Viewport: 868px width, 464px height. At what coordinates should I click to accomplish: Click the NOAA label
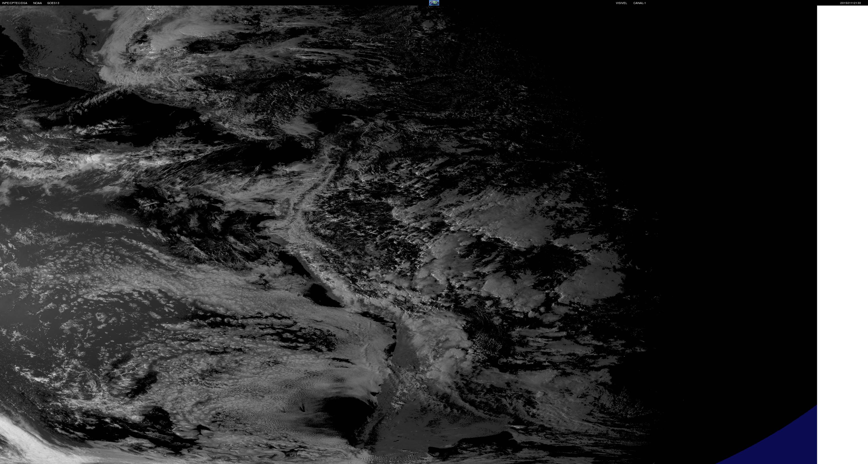click(x=37, y=3)
